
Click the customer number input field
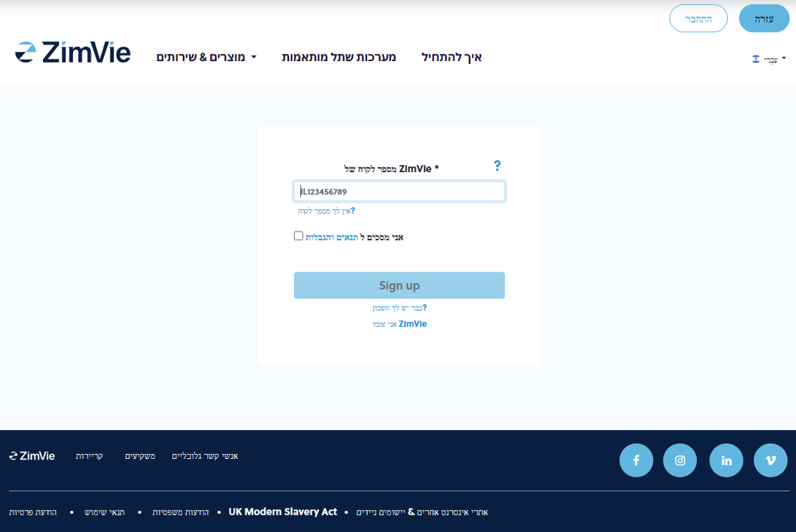coord(399,191)
